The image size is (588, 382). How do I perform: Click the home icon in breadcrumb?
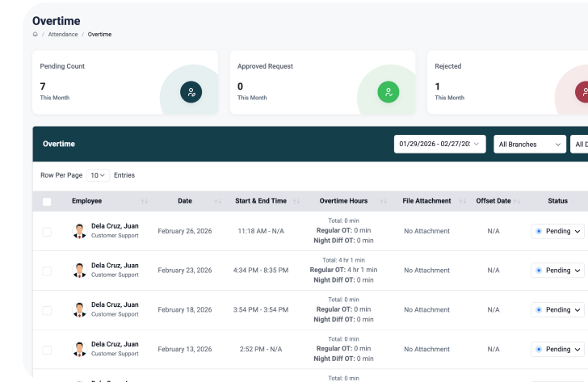point(35,35)
